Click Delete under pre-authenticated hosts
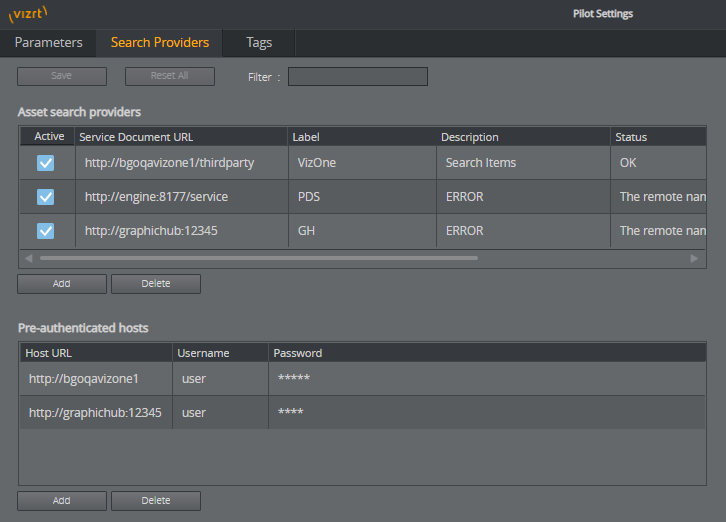 [155, 500]
